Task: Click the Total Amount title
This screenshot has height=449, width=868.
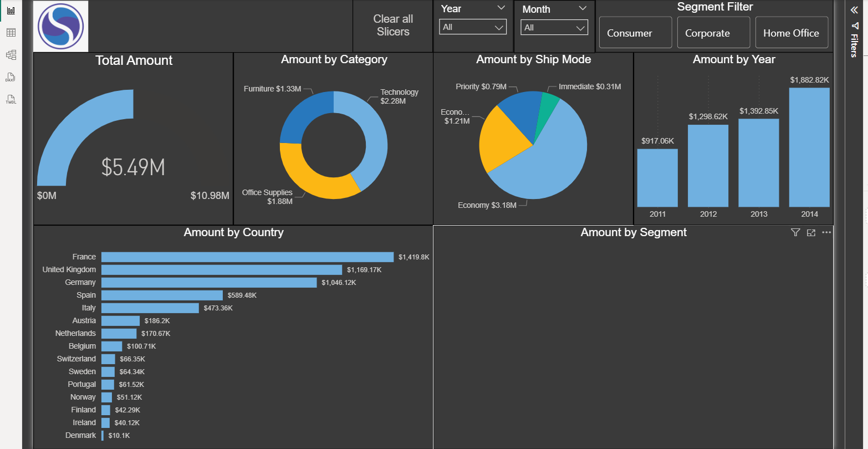Action: point(134,60)
